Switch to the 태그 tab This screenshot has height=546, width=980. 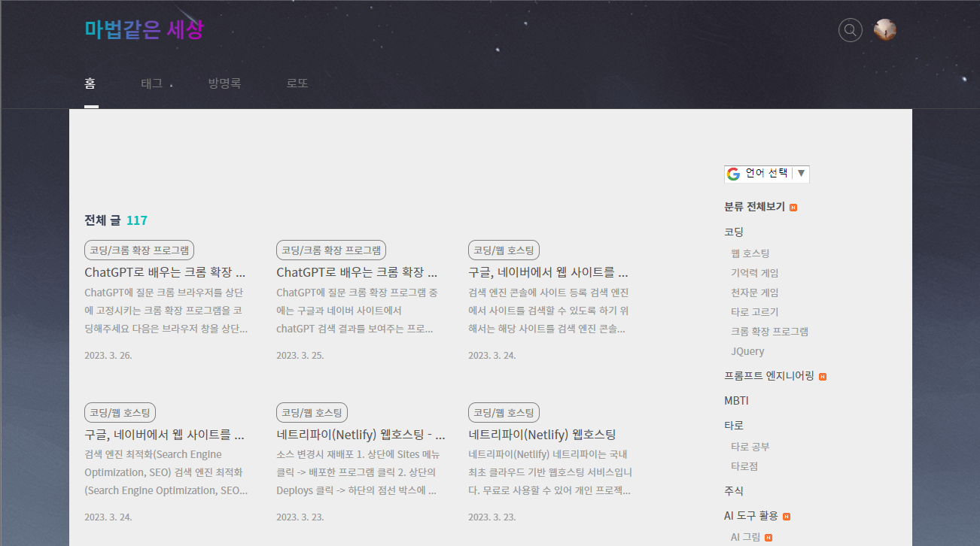[151, 83]
